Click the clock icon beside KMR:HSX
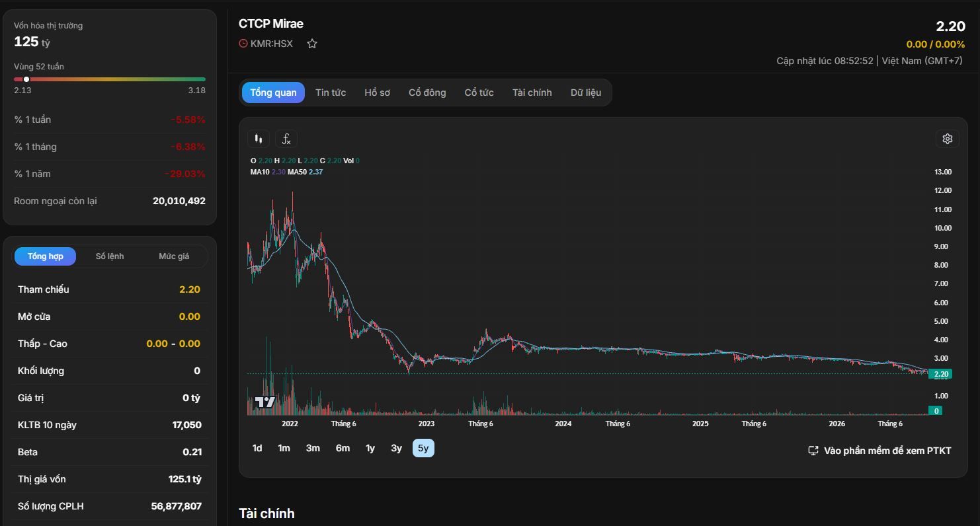980x526 pixels. point(243,44)
